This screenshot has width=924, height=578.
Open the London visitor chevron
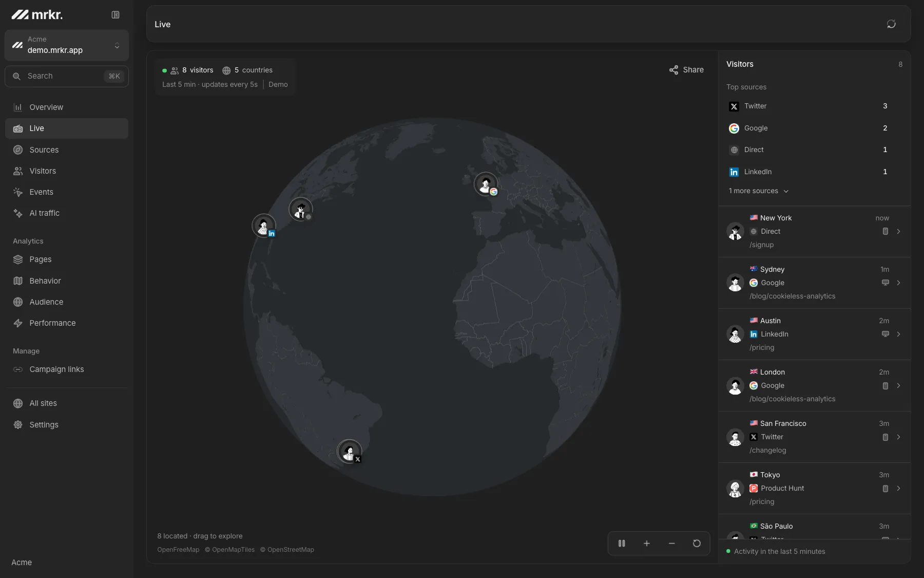[898, 386]
